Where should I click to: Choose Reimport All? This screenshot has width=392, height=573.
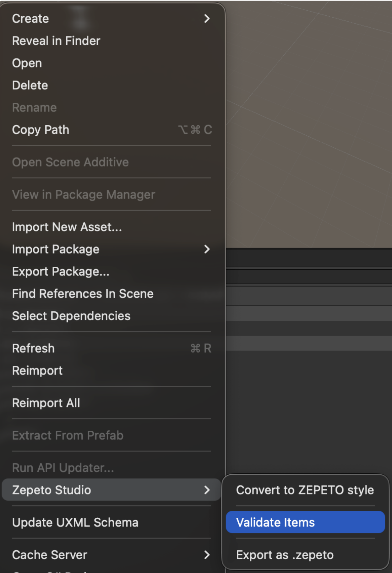click(111, 403)
